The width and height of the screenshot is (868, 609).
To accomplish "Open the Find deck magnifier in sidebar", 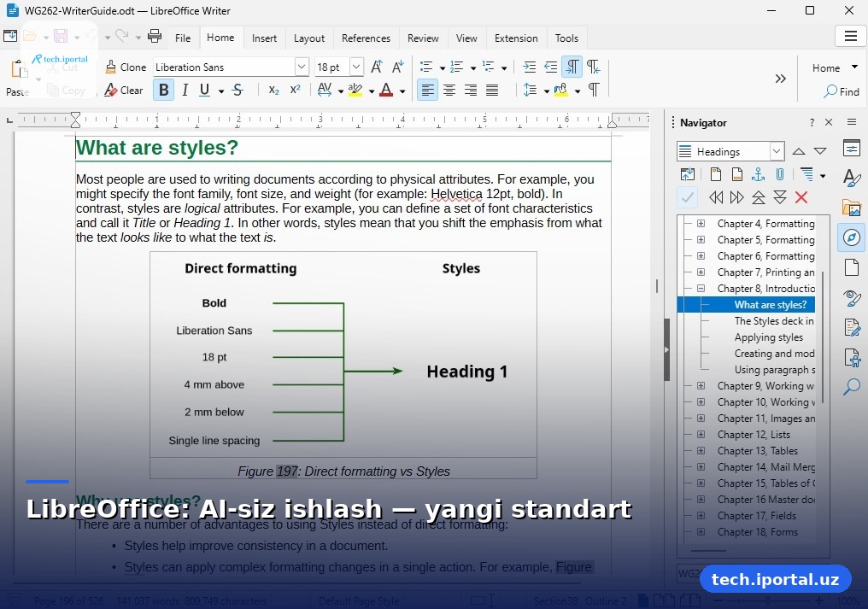I will (852, 386).
